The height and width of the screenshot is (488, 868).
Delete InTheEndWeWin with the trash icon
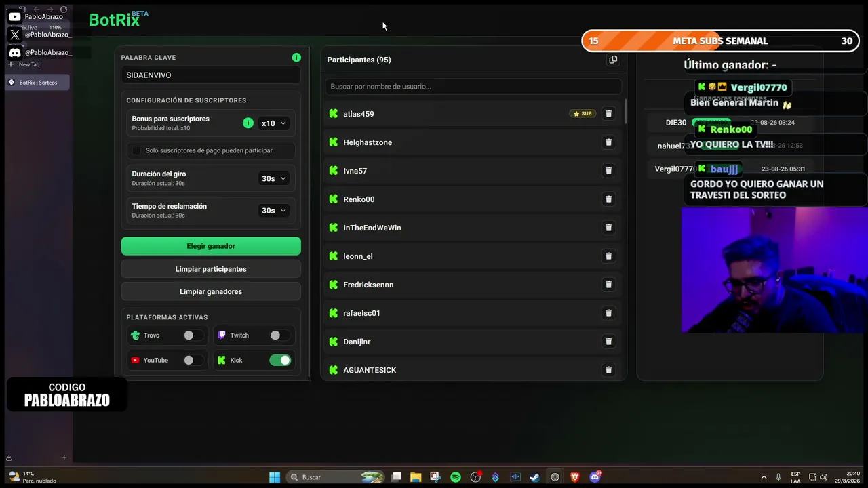pos(608,228)
